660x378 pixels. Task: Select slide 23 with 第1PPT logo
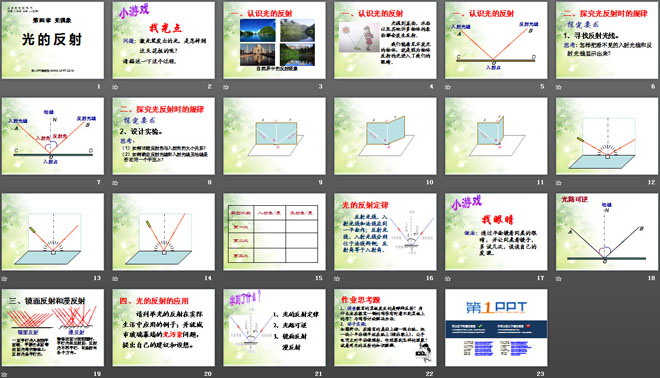[x=496, y=327]
